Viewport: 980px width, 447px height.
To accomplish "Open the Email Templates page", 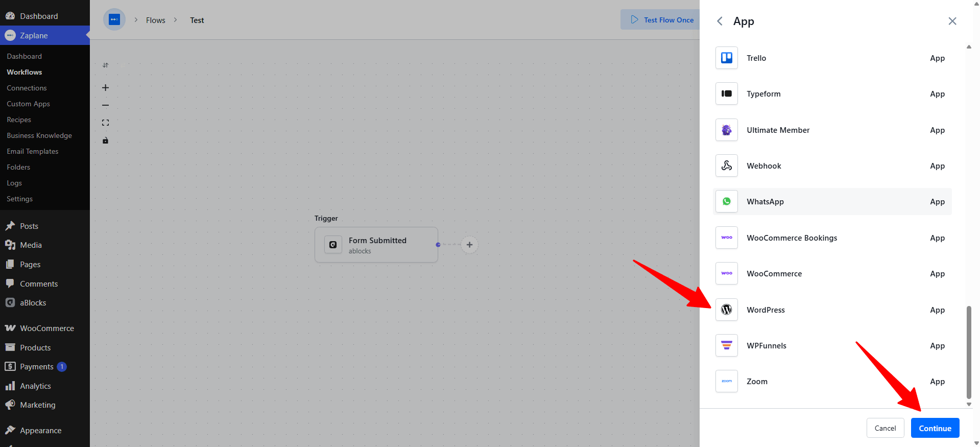I will click(32, 151).
